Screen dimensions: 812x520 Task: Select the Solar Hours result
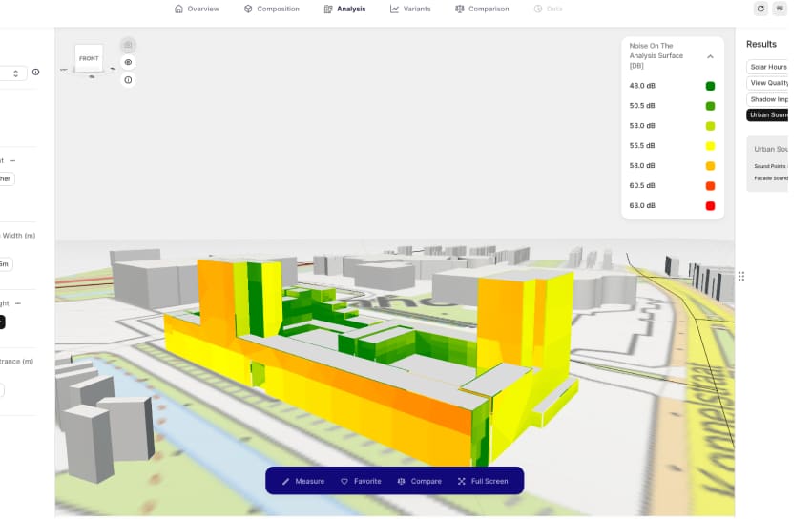767,67
